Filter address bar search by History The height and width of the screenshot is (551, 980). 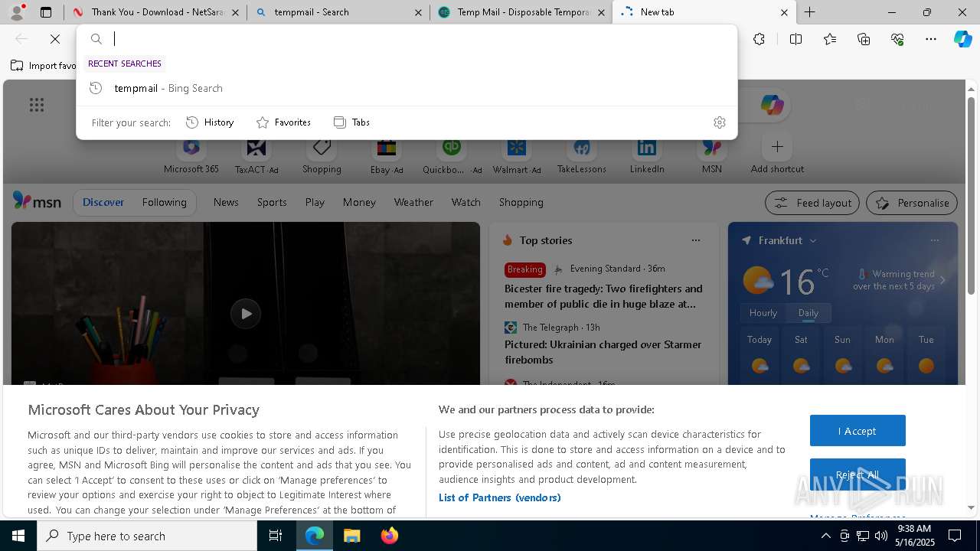tap(210, 122)
